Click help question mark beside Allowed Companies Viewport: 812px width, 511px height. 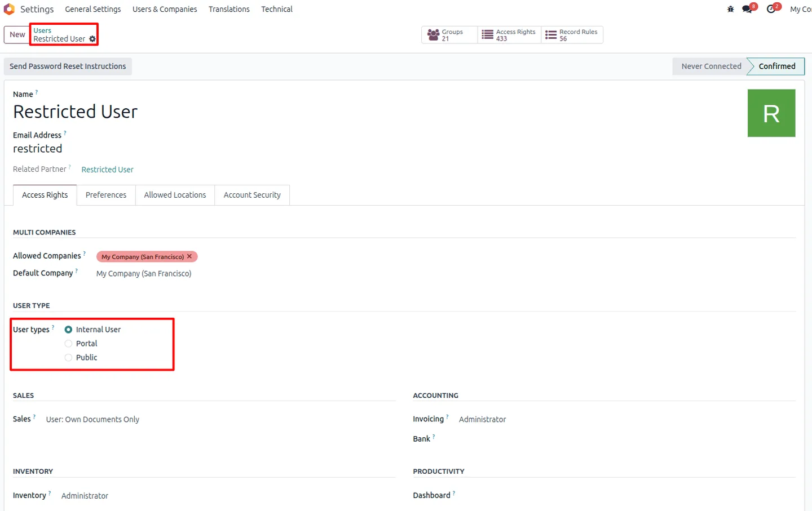point(85,254)
